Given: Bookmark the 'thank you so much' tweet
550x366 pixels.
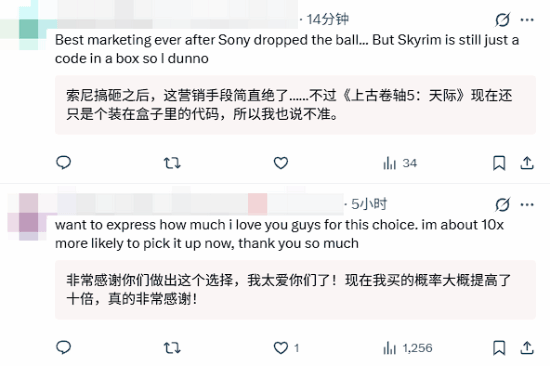Looking at the screenshot, I should pos(499,348).
